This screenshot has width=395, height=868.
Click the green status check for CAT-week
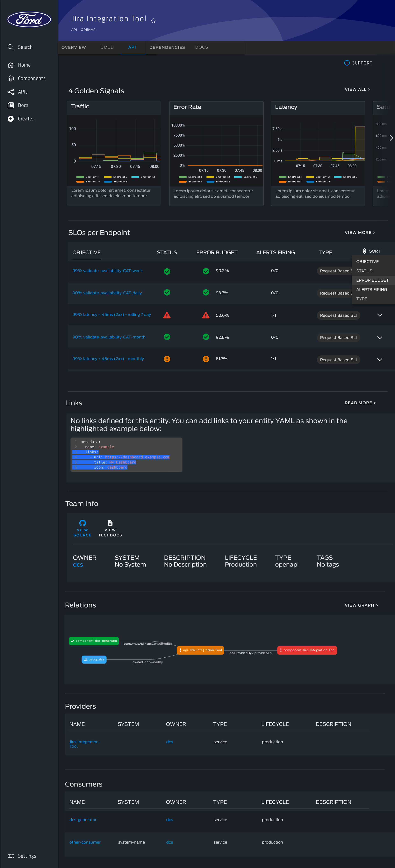[x=167, y=271]
